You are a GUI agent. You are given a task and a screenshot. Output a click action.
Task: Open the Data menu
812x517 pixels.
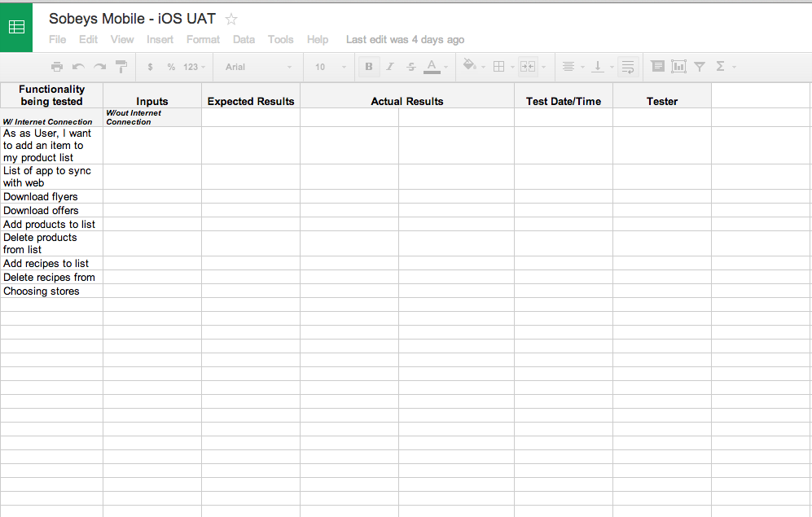244,40
